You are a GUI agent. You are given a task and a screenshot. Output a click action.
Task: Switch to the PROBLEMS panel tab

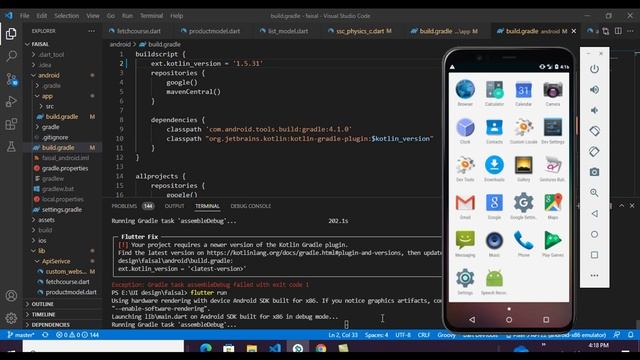(x=124, y=206)
